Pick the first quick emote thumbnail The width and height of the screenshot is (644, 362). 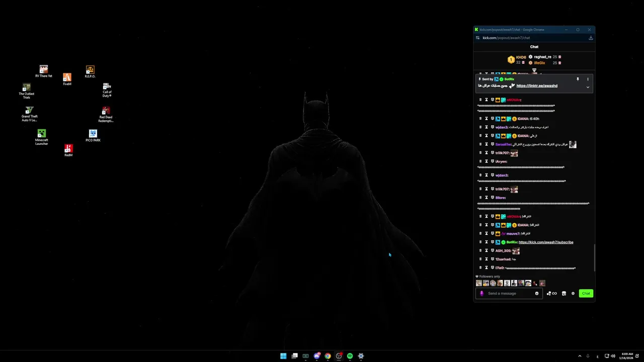tap(479, 283)
